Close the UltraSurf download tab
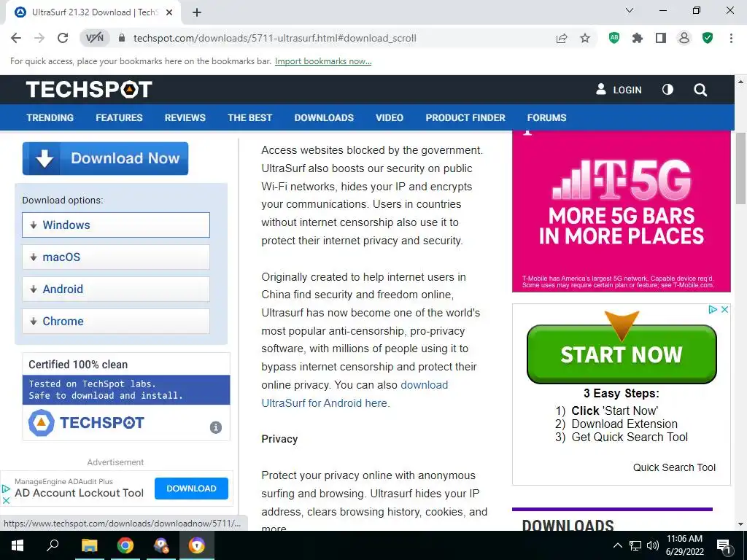 click(169, 12)
